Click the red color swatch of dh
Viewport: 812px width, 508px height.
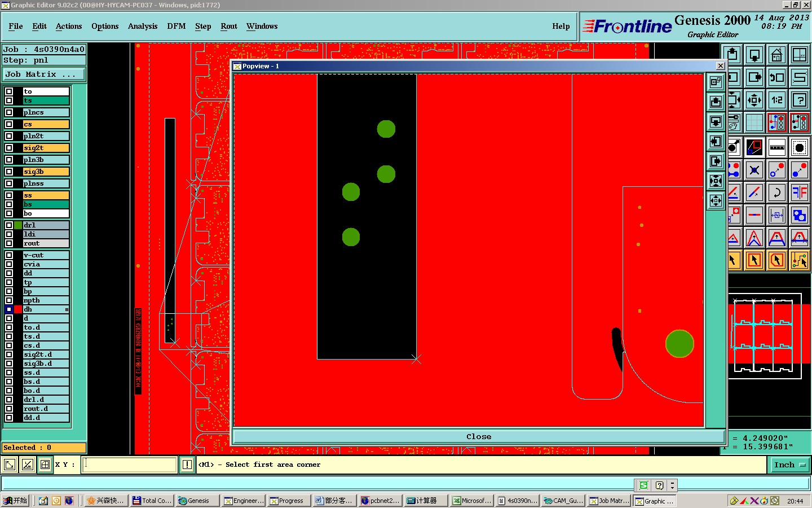(x=18, y=309)
